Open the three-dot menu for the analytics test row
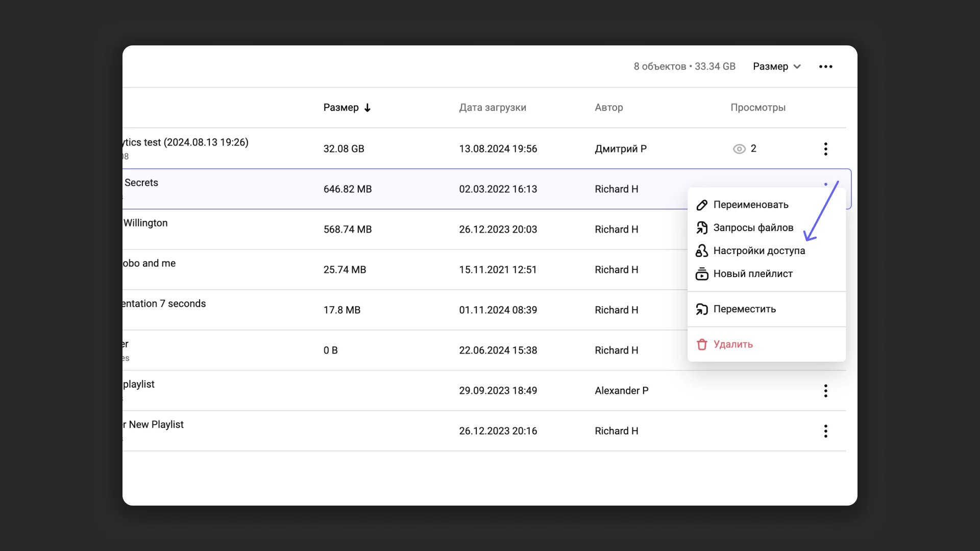The image size is (980, 551). 825,149
